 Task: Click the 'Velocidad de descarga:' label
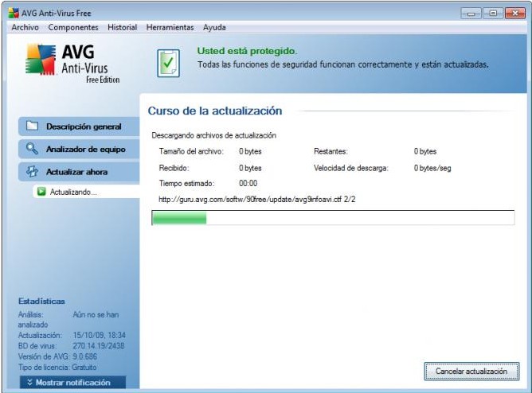351,168
